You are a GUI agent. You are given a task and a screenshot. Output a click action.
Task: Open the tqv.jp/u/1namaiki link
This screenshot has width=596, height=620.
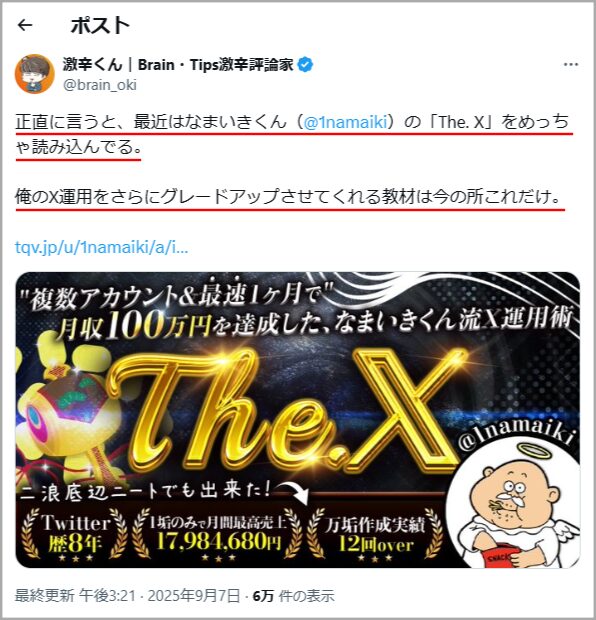[102, 248]
